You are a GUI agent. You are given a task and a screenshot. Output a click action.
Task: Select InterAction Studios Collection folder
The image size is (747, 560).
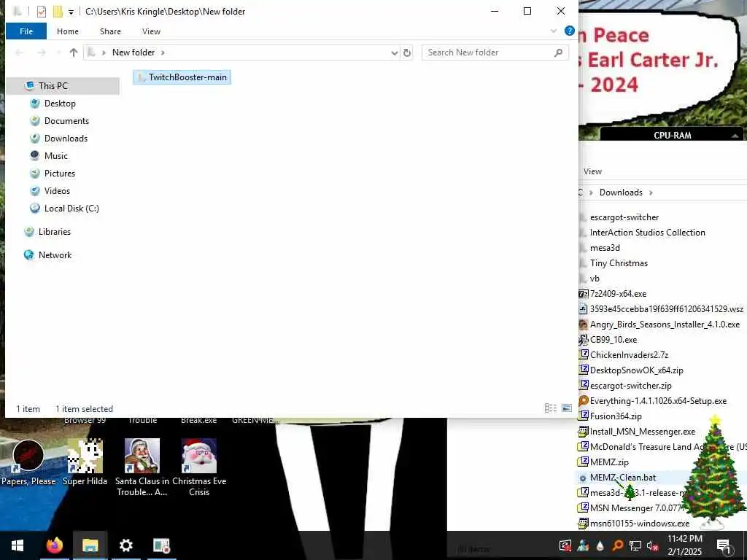647,233
